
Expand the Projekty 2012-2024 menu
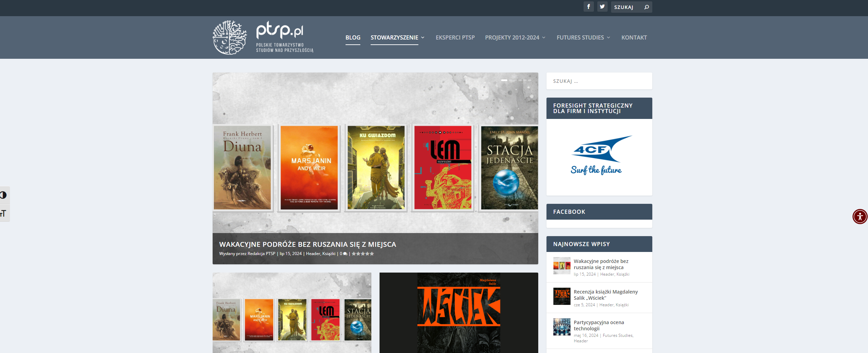click(x=515, y=37)
